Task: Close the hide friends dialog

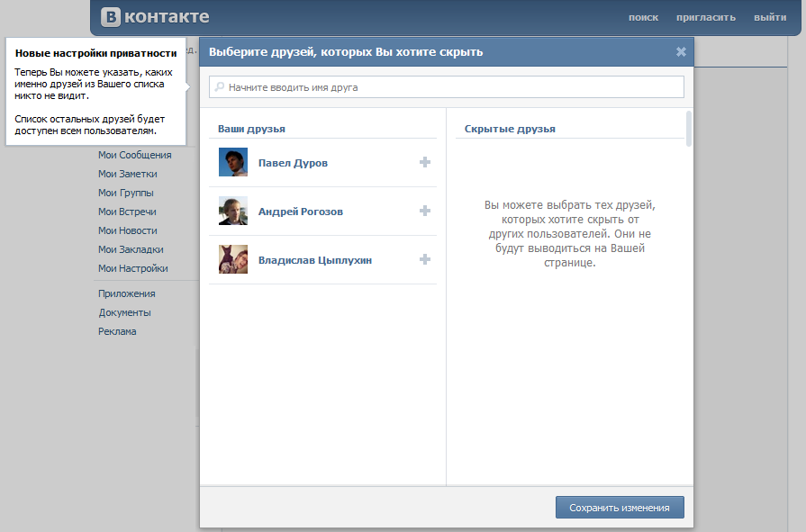Action: pyautogui.click(x=681, y=51)
